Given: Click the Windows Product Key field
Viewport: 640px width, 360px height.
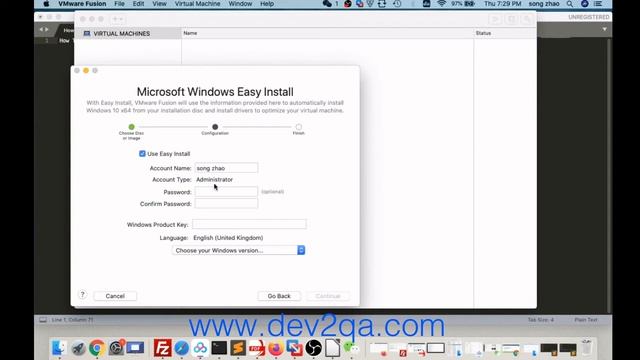Looking at the screenshot, I should (249, 224).
